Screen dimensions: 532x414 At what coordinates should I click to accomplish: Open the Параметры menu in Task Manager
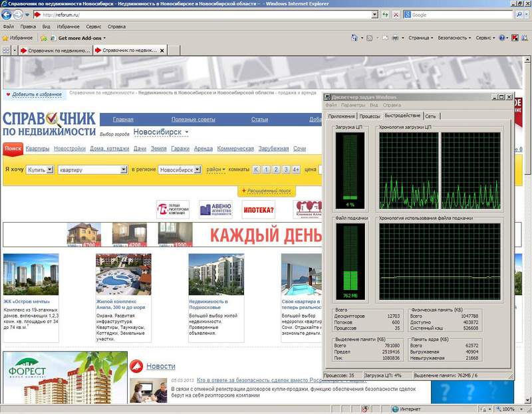point(352,105)
